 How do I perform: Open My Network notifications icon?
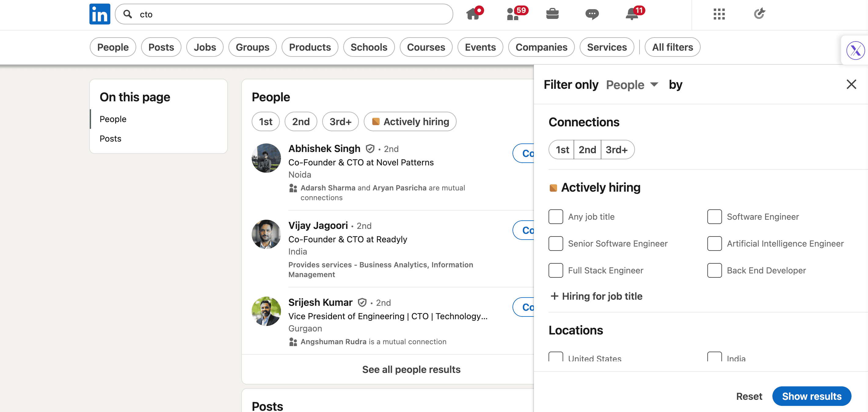[512, 14]
